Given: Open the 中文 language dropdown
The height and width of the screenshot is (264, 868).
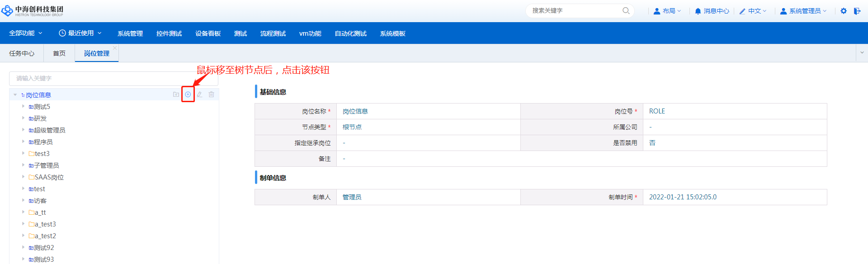Looking at the screenshot, I should click(x=753, y=11).
